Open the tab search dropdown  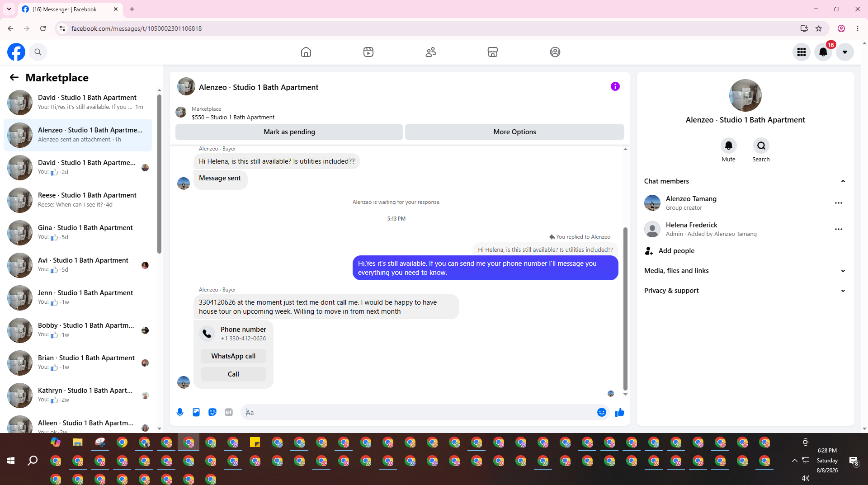click(x=9, y=9)
